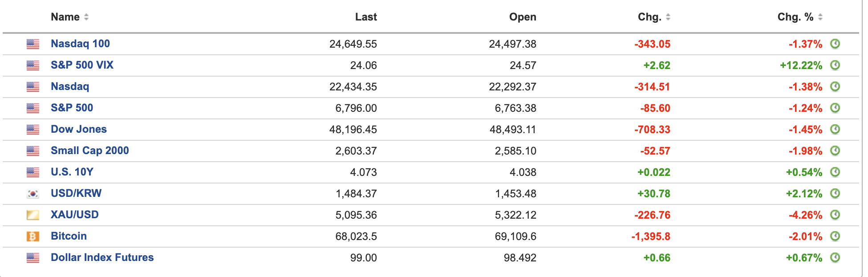
Task: Sort by Chg. % column sort arrows
Action: click(x=820, y=17)
